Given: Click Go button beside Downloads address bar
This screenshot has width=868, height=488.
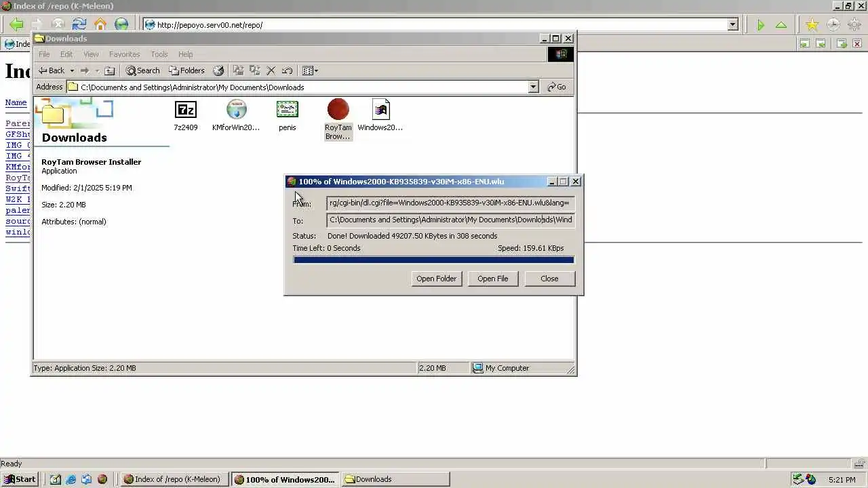Looking at the screenshot, I should click(x=557, y=87).
